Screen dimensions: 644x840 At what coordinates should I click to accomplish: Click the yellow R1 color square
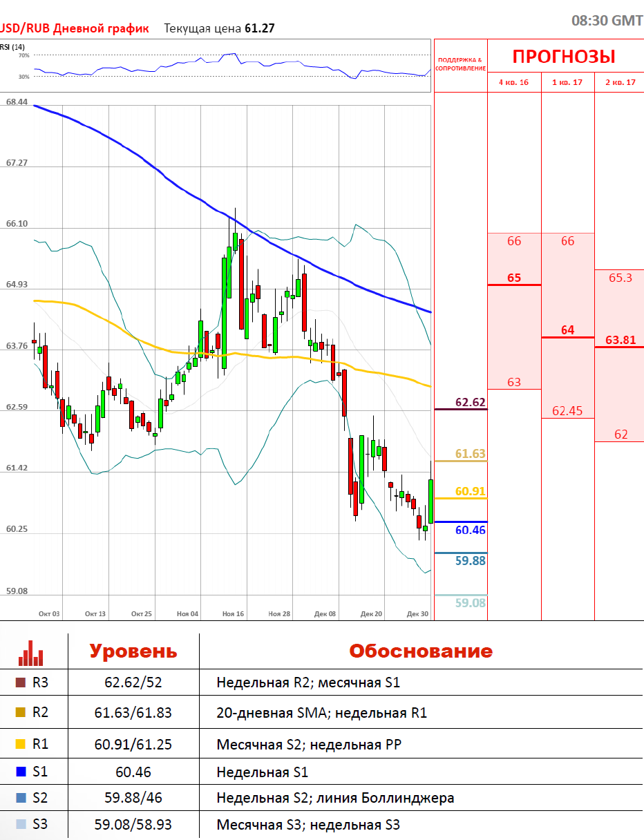[x=20, y=744]
